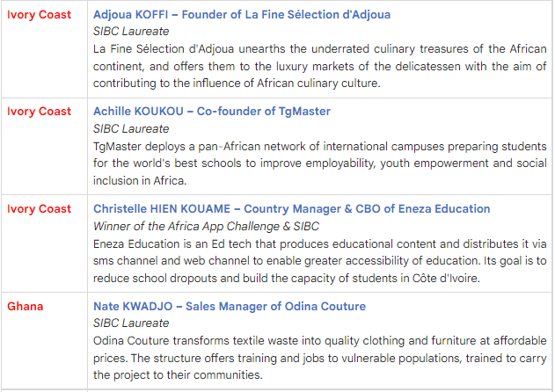Click SIBC Laureate text under Nate KWADJO
This screenshot has height=392, width=555.
[x=131, y=323]
